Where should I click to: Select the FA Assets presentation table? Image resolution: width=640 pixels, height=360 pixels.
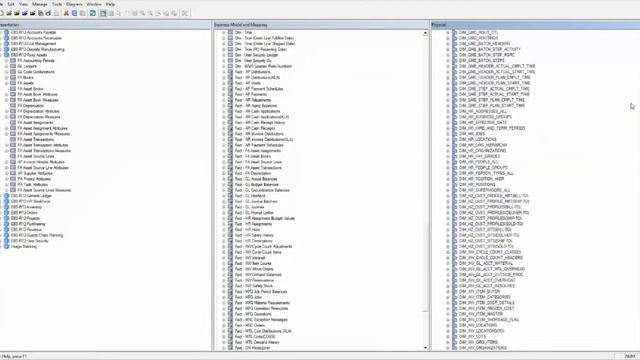tap(25, 83)
